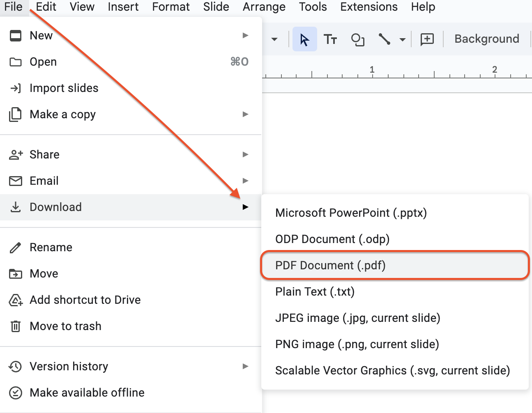Select the Line tool

[x=385, y=39]
